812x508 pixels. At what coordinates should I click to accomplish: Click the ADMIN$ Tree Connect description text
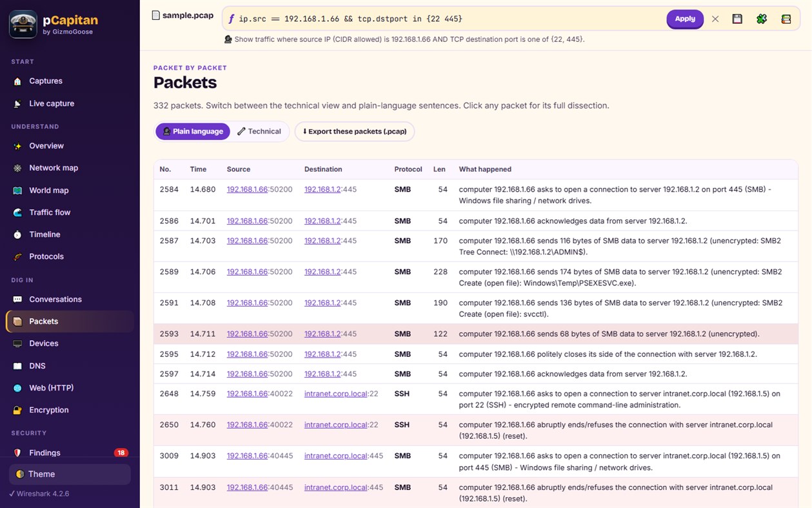pyautogui.click(x=620, y=247)
